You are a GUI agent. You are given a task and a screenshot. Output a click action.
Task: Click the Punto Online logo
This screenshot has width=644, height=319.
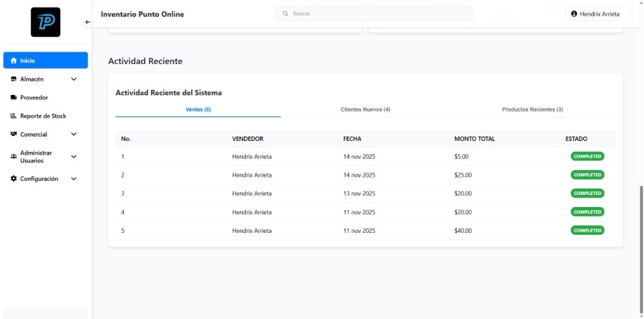click(45, 22)
